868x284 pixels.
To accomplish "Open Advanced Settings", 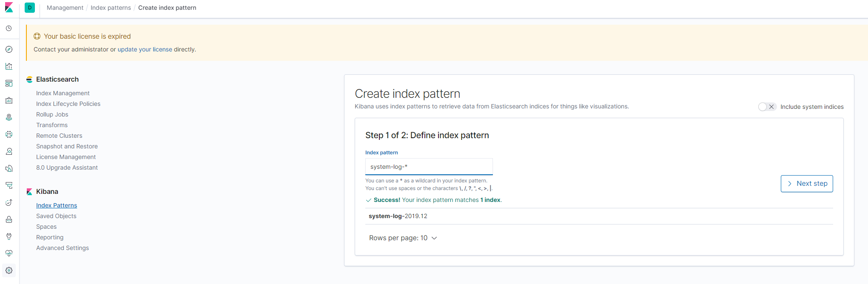I will [63, 248].
